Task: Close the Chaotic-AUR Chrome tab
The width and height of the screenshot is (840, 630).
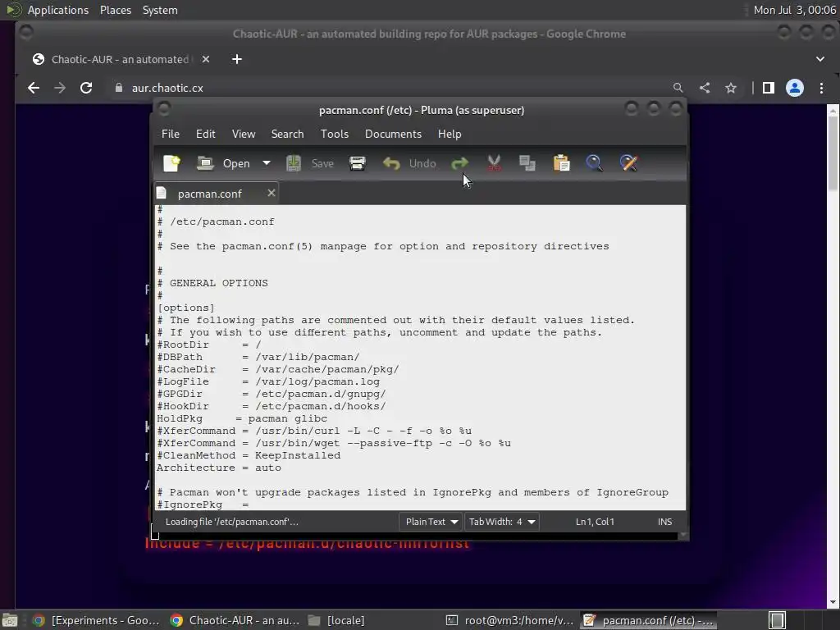Action: click(x=206, y=59)
